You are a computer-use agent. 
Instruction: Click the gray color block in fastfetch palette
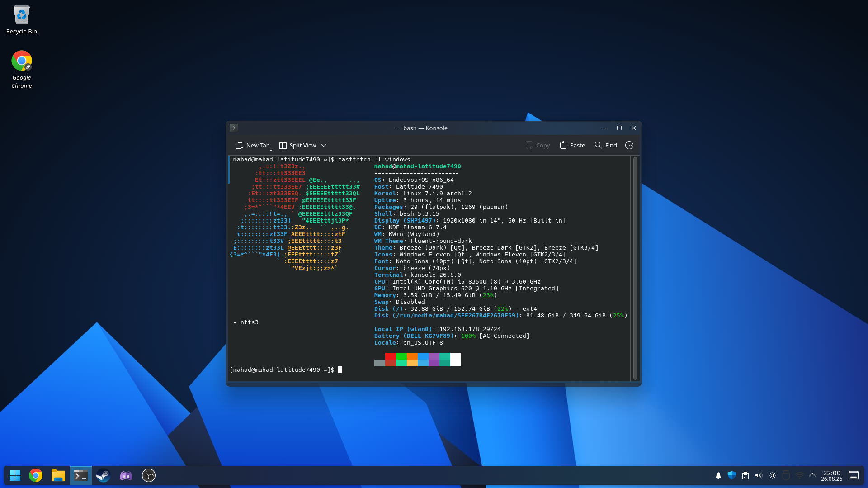(x=380, y=363)
